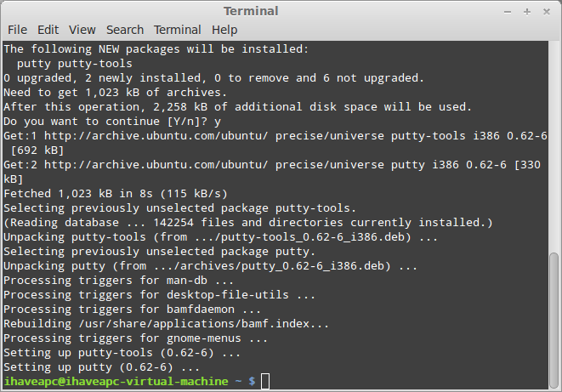The height and width of the screenshot is (392, 562).
Task: Click the ihaveapc@ihaveapc-virtual-machine prompt text
Action: click(116, 381)
